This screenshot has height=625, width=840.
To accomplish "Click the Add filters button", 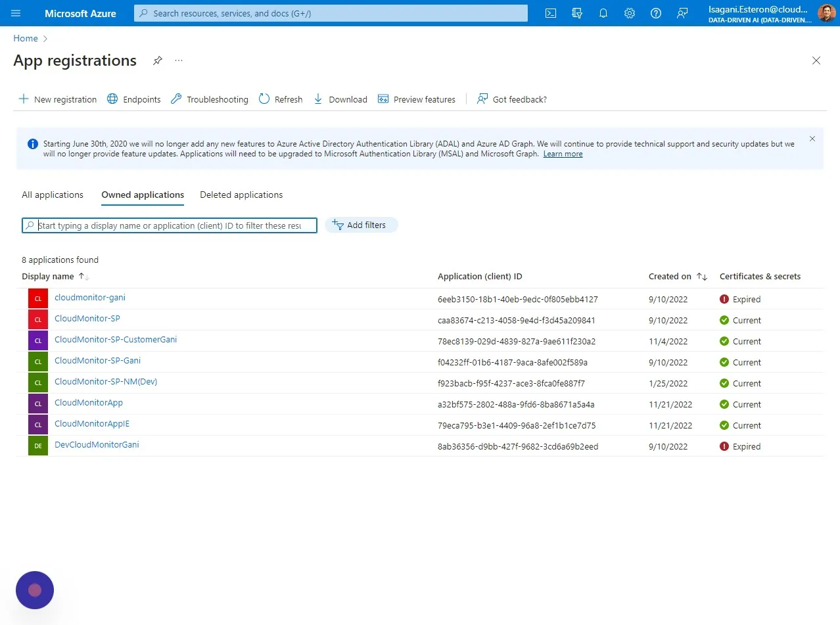I will tap(361, 225).
